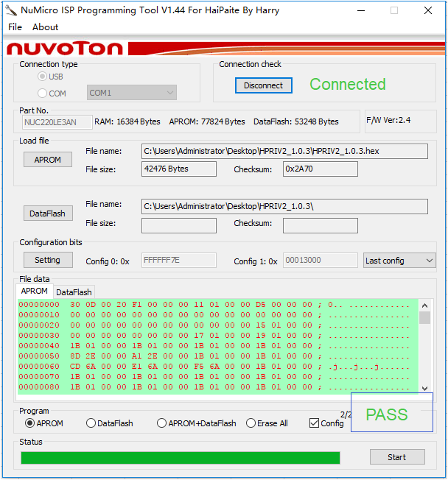Click the hex row at address 00000060
This screenshot has height=480, width=448.
(x=214, y=367)
